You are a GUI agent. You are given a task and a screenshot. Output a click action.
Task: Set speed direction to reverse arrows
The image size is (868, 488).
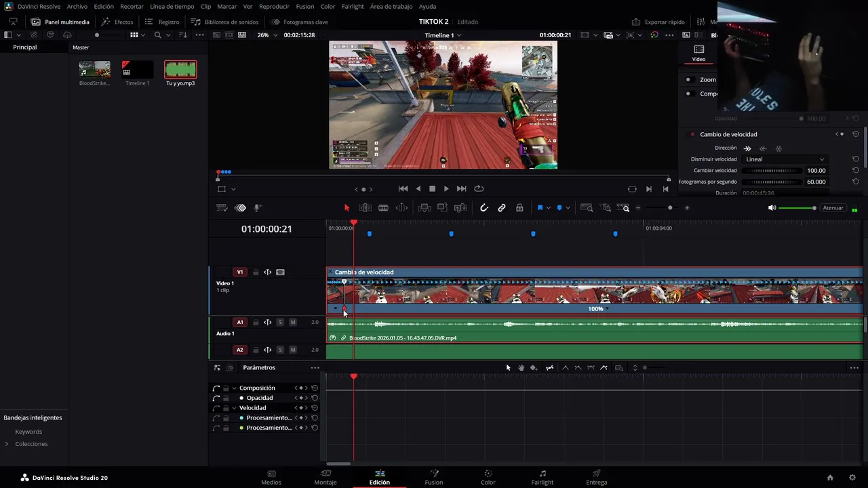(x=763, y=148)
